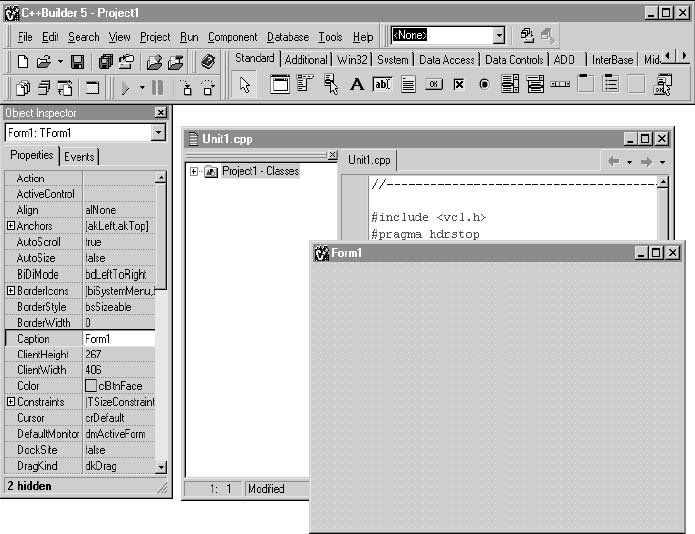The height and width of the screenshot is (534, 695).
Task: Expand the BorderIcons property
Action: coord(11,290)
